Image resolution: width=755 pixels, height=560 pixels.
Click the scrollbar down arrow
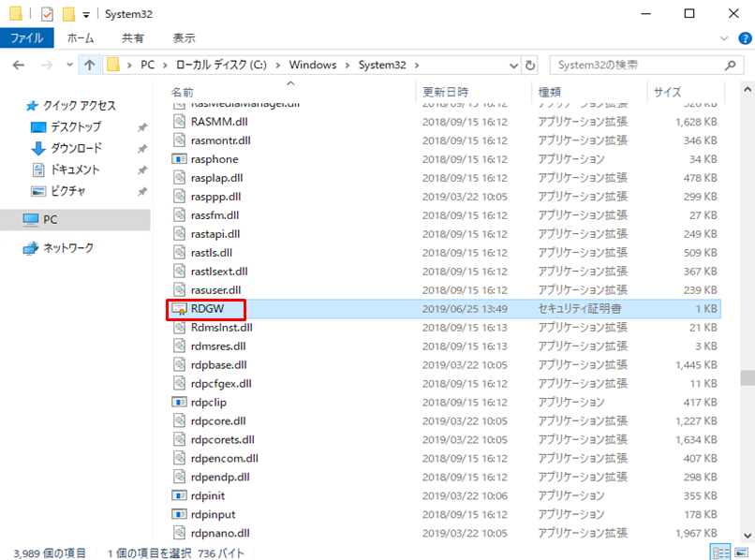(748, 535)
